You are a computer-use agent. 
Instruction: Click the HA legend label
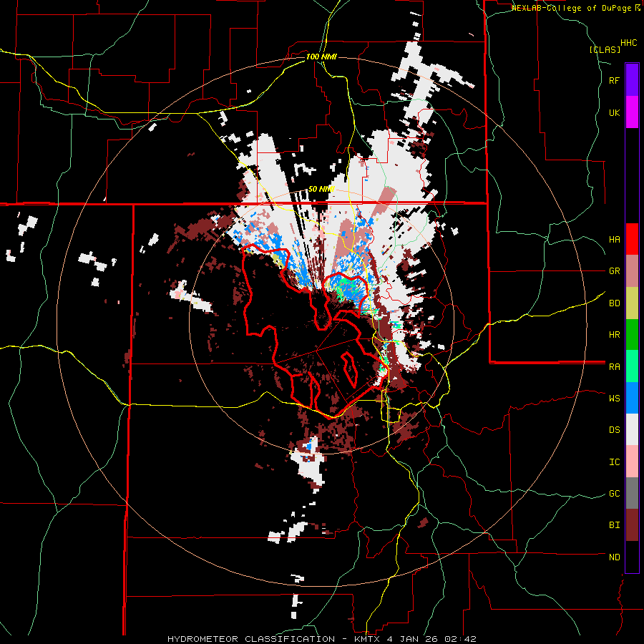[614, 240]
